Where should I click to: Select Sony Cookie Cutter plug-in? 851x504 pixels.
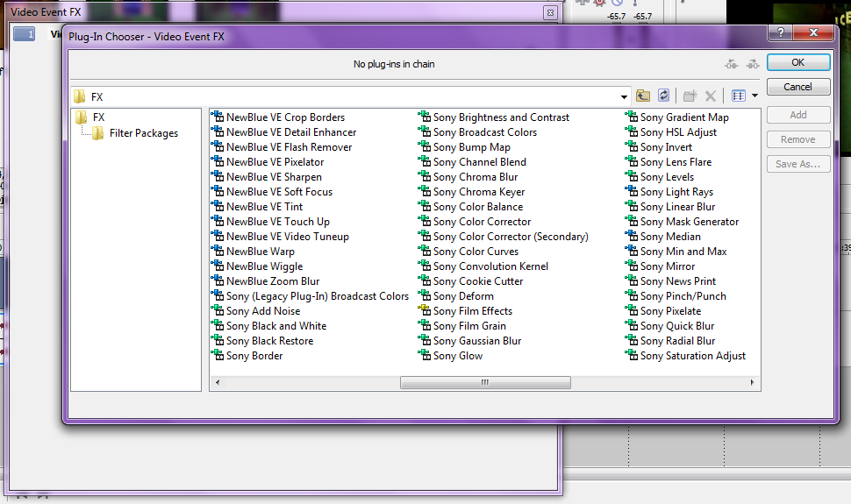click(471, 281)
